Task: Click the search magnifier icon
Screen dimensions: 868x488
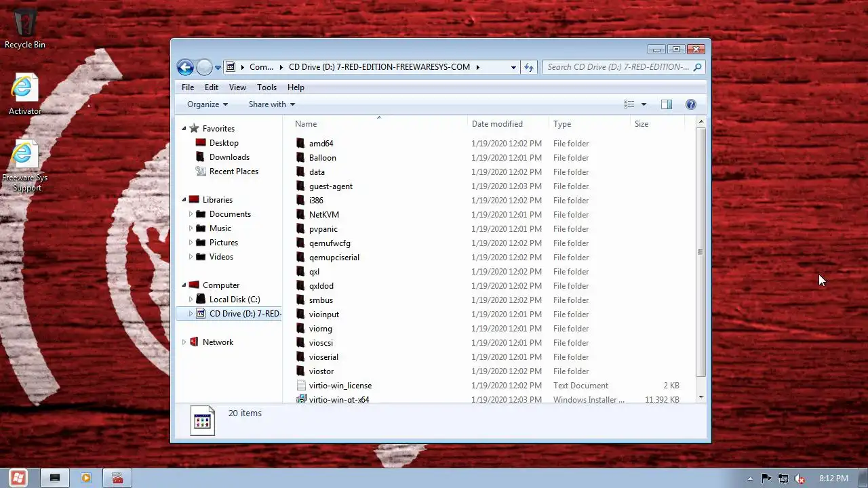Action: [697, 67]
